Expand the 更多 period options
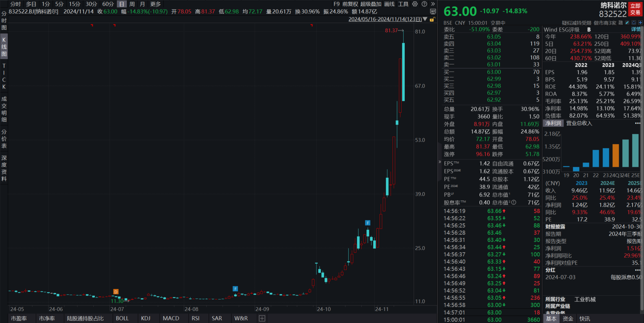Viewport: 644px width, 323px height. click(155, 4)
